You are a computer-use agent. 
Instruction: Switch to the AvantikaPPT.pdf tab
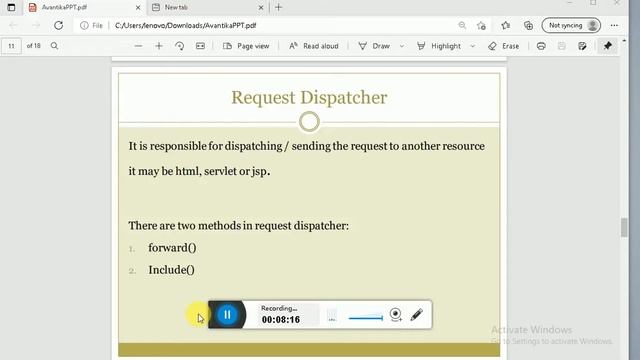pyautogui.click(x=84, y=7)
